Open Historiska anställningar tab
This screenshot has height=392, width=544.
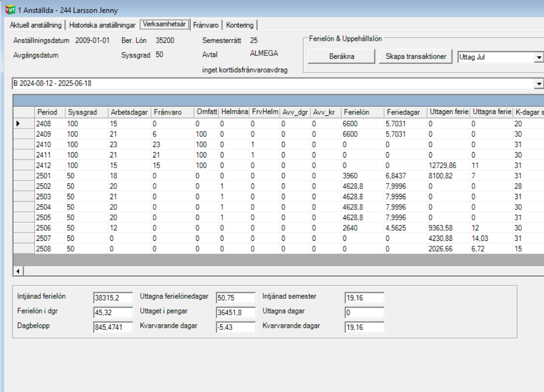[102, 25]
